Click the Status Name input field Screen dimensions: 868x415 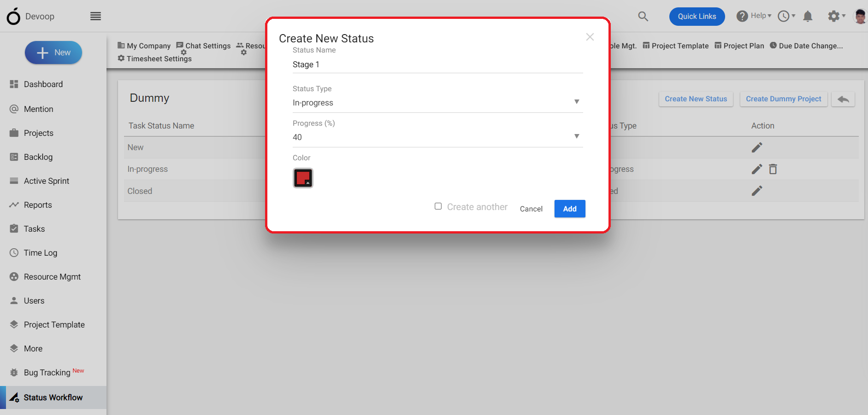[437, 64]
